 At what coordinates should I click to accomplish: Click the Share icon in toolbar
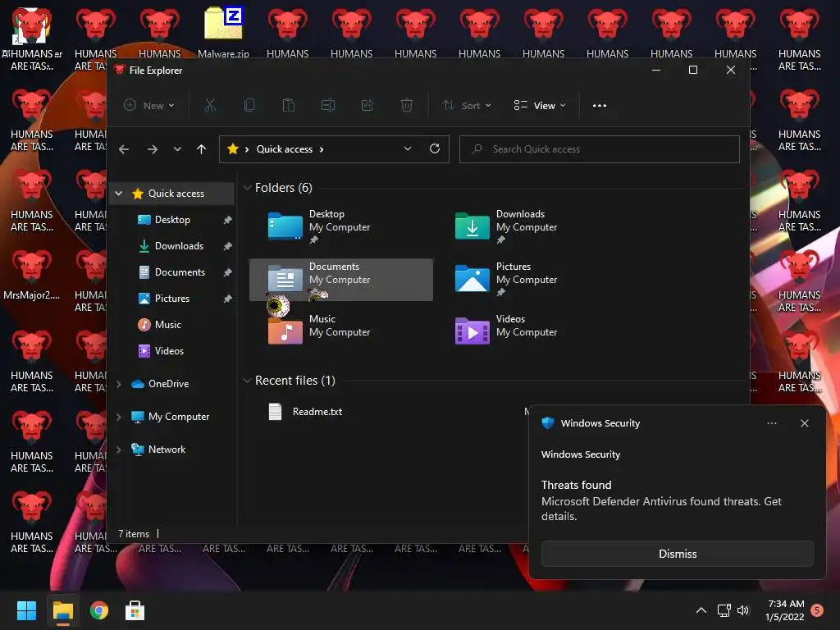367,105
